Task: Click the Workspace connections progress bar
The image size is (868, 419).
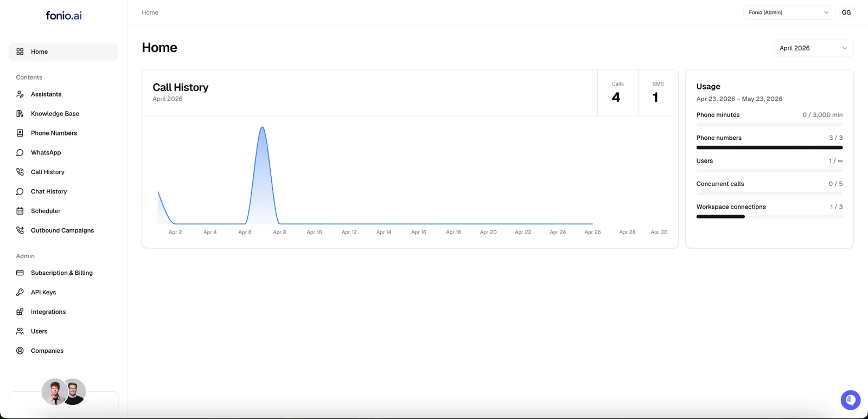Action: pos(769,217)
